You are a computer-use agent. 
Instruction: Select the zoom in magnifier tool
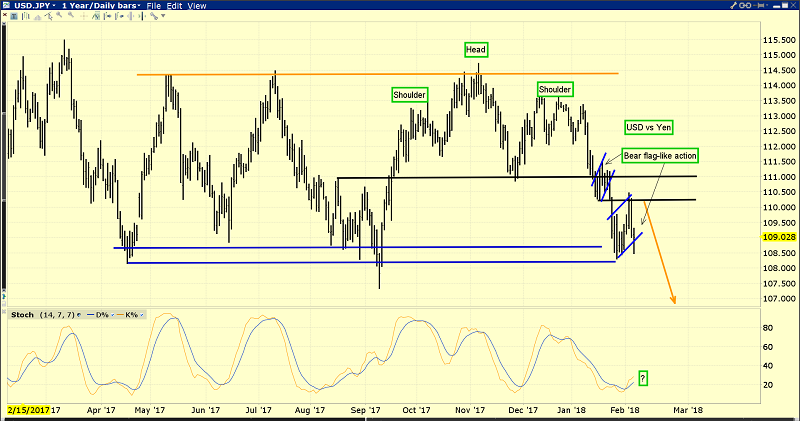point(59,15)
